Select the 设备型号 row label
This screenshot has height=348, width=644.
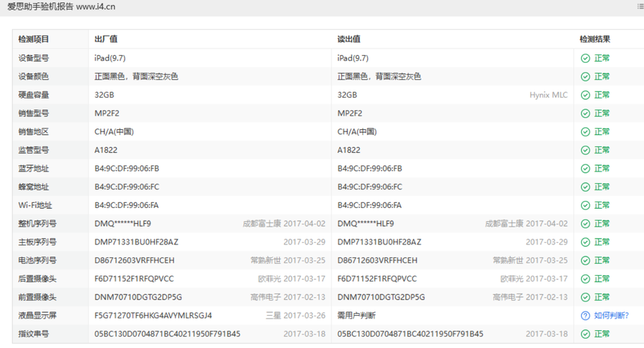[x=34, y=59]
